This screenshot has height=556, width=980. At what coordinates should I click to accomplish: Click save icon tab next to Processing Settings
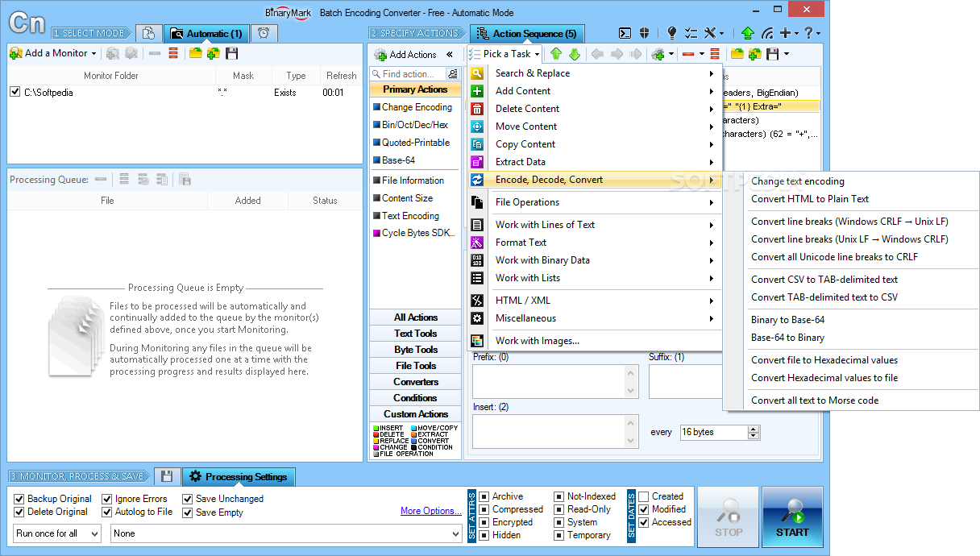(167, 476)
